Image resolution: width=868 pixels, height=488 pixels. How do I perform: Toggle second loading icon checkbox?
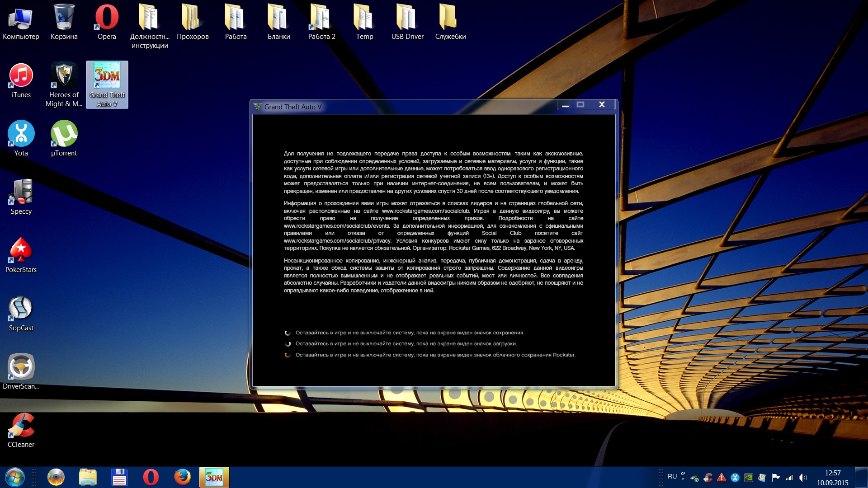(x=288, y=343)
